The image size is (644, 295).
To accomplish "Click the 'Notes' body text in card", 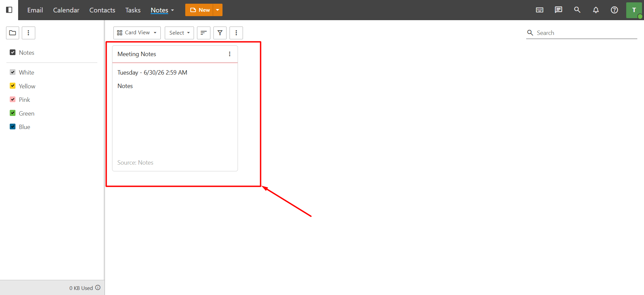I will [x=125, y=86].
